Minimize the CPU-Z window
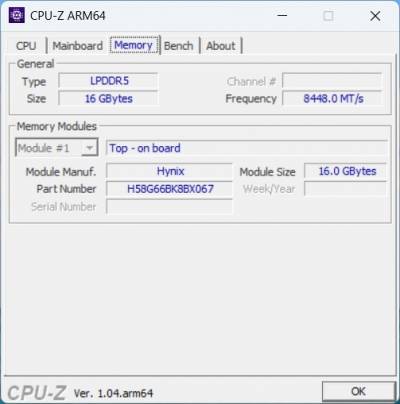 tap(282, 15)
